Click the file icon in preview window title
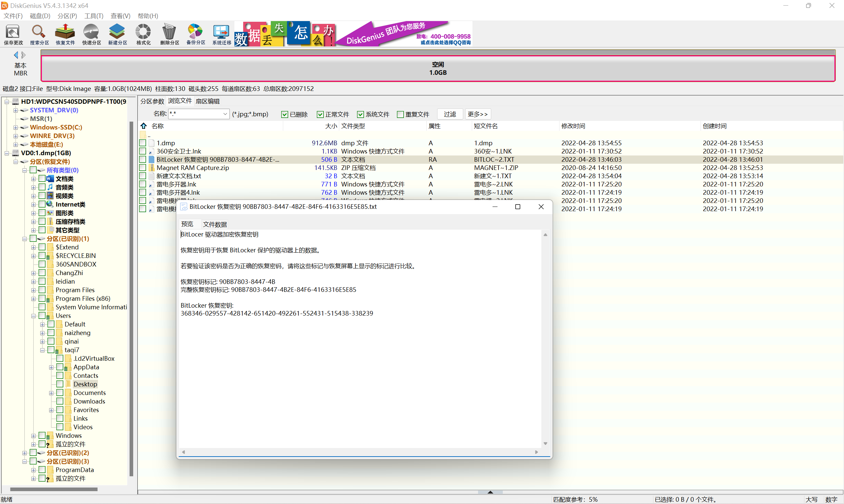The image size is (844, 504). (x=184, y=207)
